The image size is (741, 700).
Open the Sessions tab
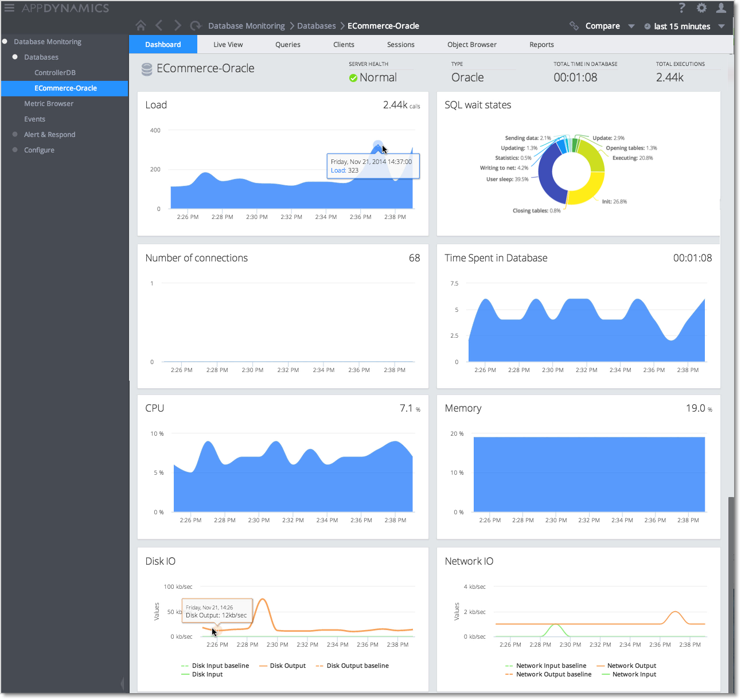(401, 44)
